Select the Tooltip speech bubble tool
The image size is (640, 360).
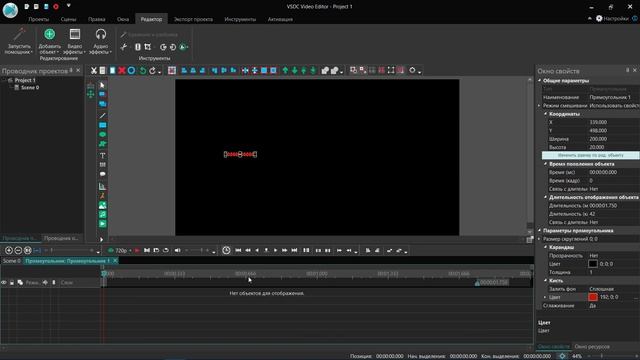click(x=102, y=174)
